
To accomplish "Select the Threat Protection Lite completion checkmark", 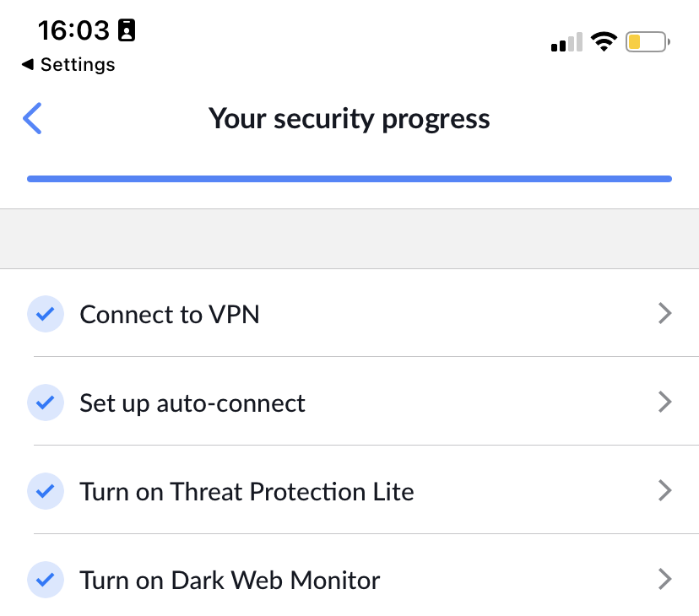I will 46,491.
